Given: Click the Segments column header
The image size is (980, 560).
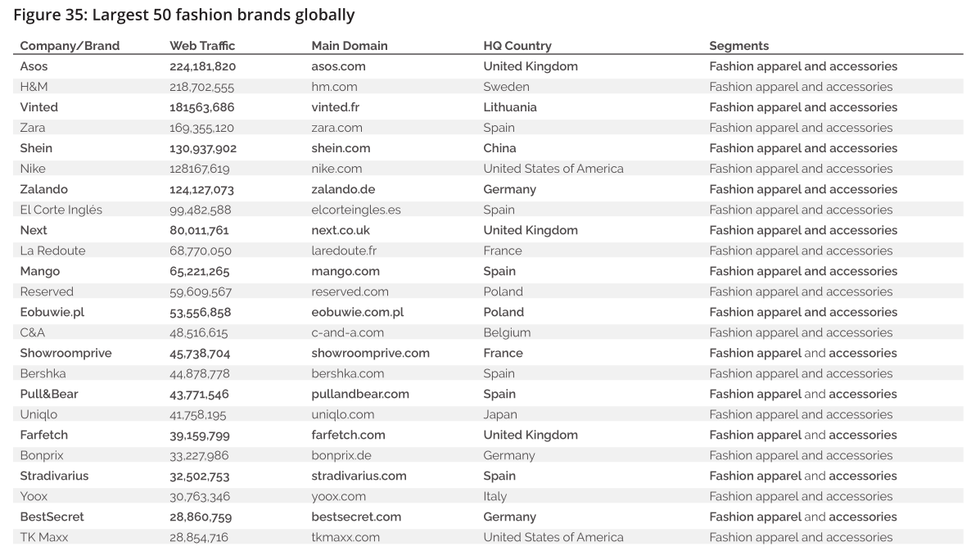Looking at the screenshot, I should click(x=738, y=46).
